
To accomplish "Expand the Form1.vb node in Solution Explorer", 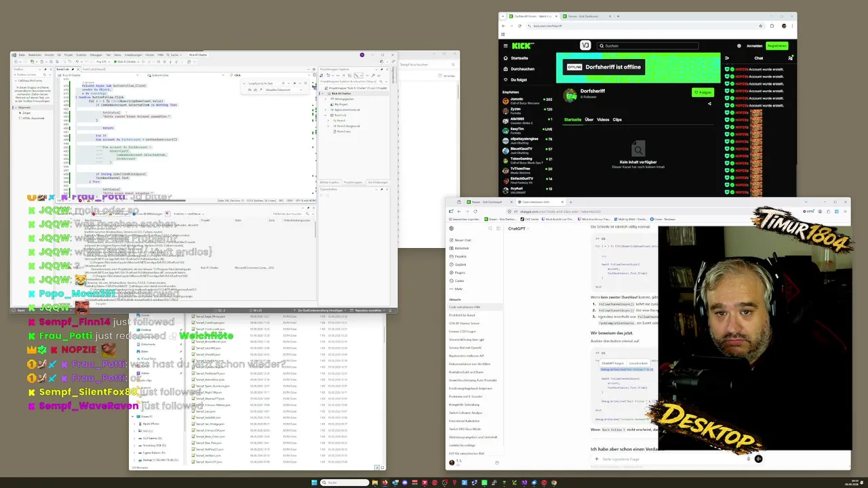I will [325, 115].
